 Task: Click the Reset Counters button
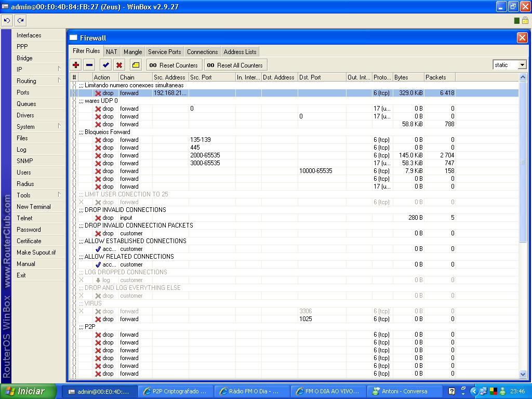pyautogui.click(x=175, y=65)
